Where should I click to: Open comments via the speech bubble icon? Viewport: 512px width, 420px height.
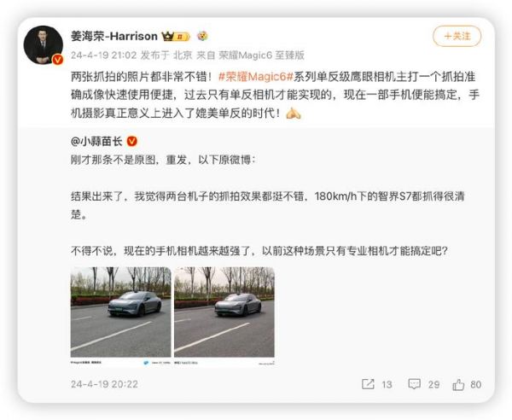coord(415,384)
